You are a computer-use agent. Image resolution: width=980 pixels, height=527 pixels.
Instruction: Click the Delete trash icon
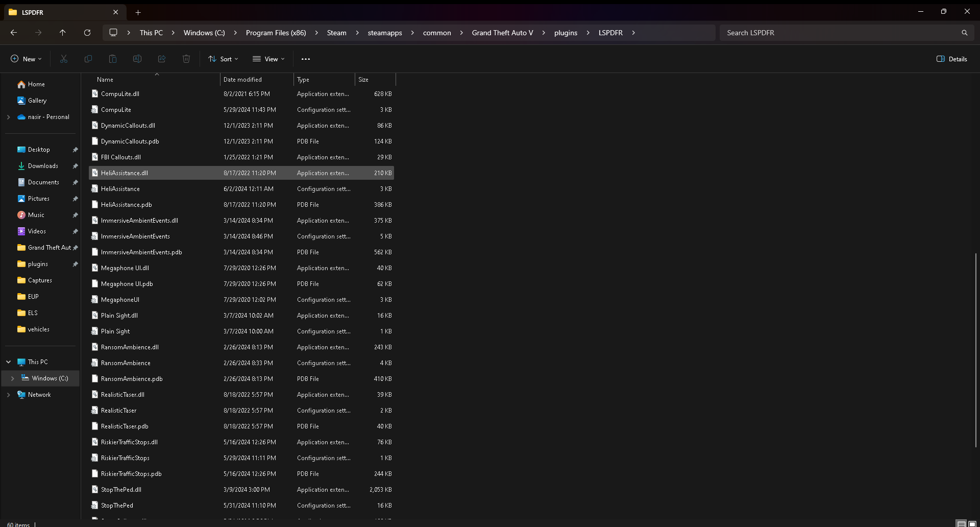[x=186, y=59]
